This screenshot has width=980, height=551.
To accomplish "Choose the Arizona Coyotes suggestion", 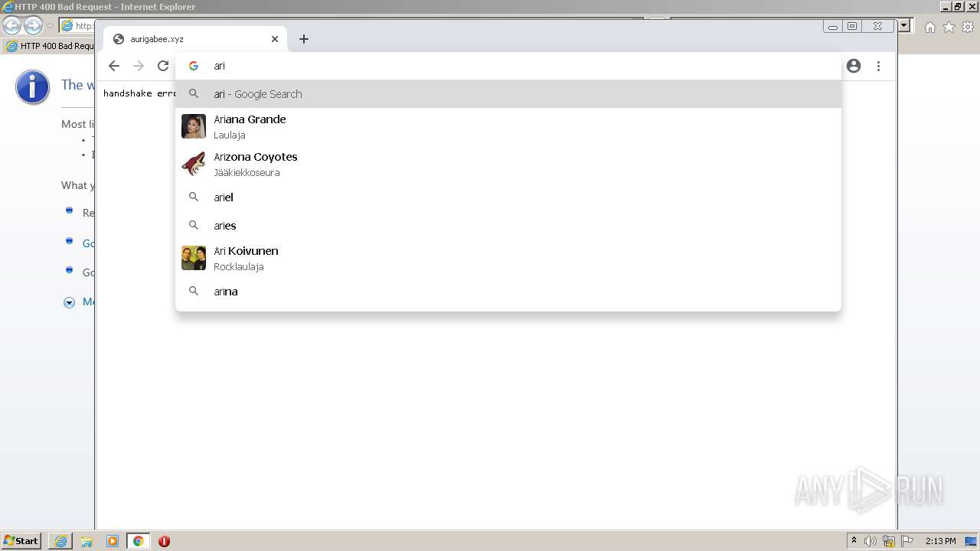I will 508,164.
